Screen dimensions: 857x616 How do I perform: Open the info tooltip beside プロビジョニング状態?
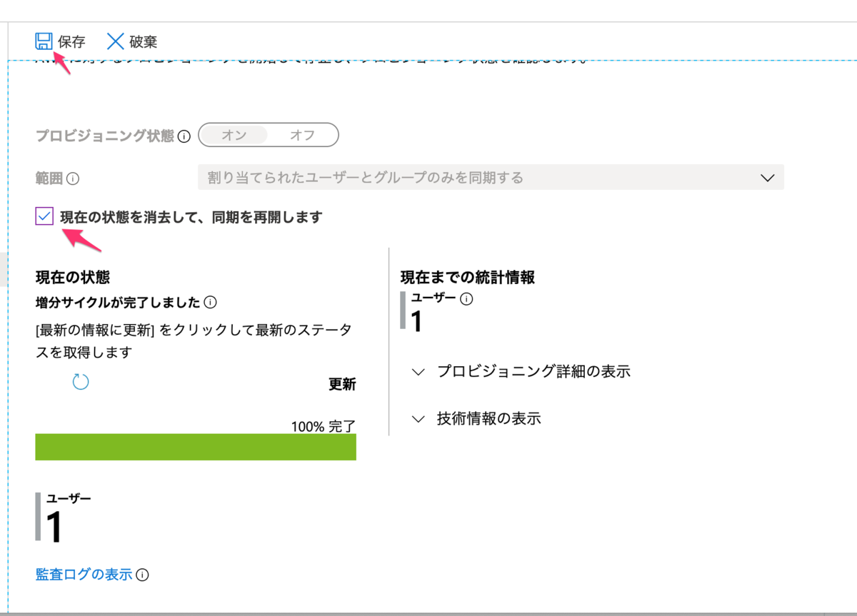pos(184,136)
